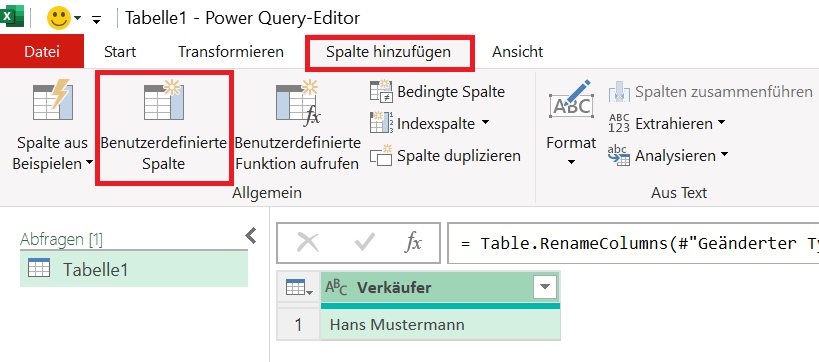The height and width of the screenshot is (362, 819).
Task: Add a Bedingte Spalte
Action: pos(437,92)
